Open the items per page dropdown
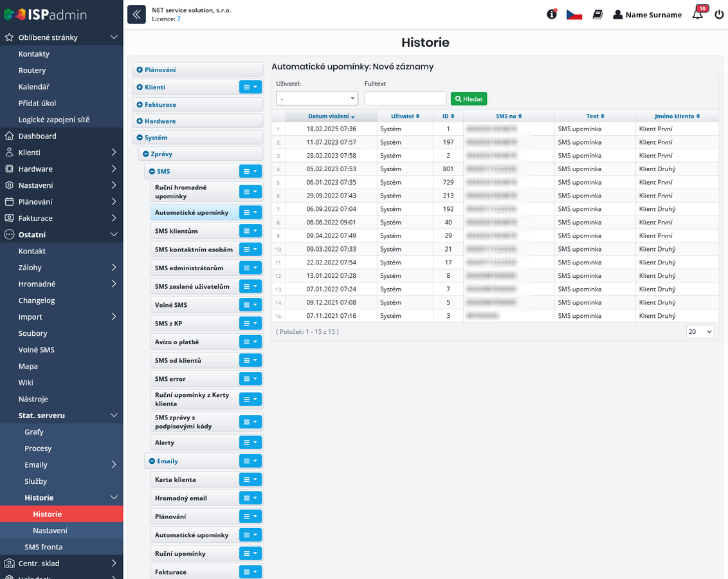The width and height of the screenshot is (728, 579). point(700,332)
